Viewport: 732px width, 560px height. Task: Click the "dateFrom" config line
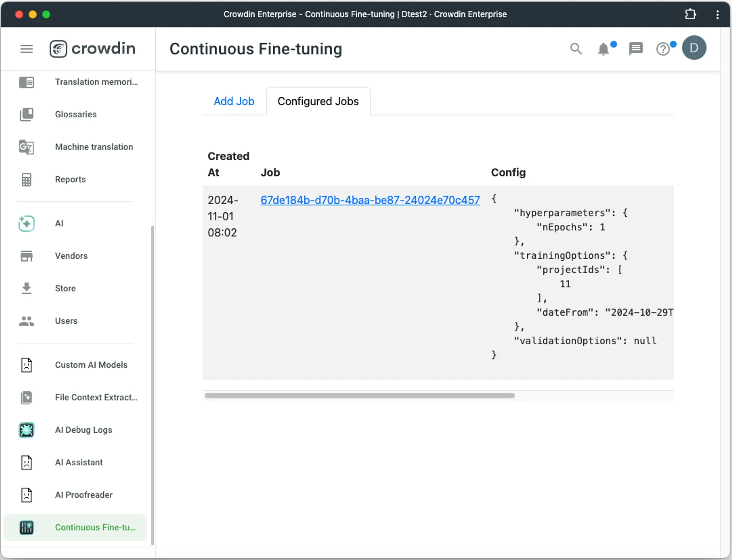(605, 313)
